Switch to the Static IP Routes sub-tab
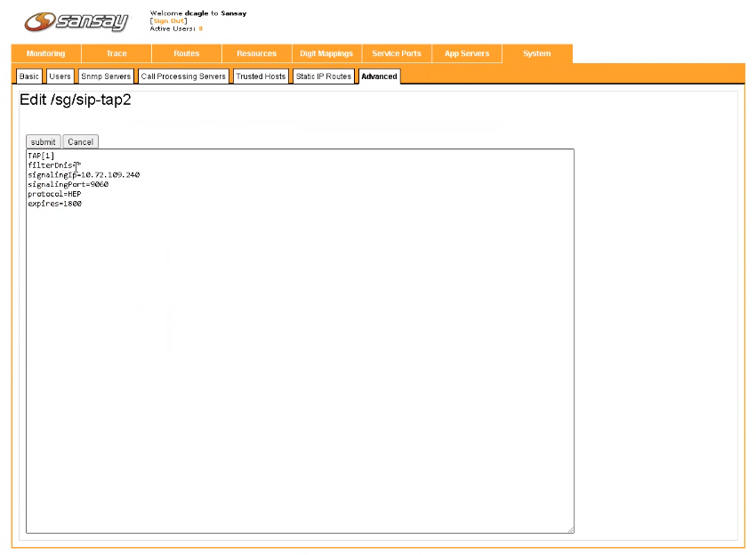The height and width of the screenshot is (555, 756). click(324, 76)
